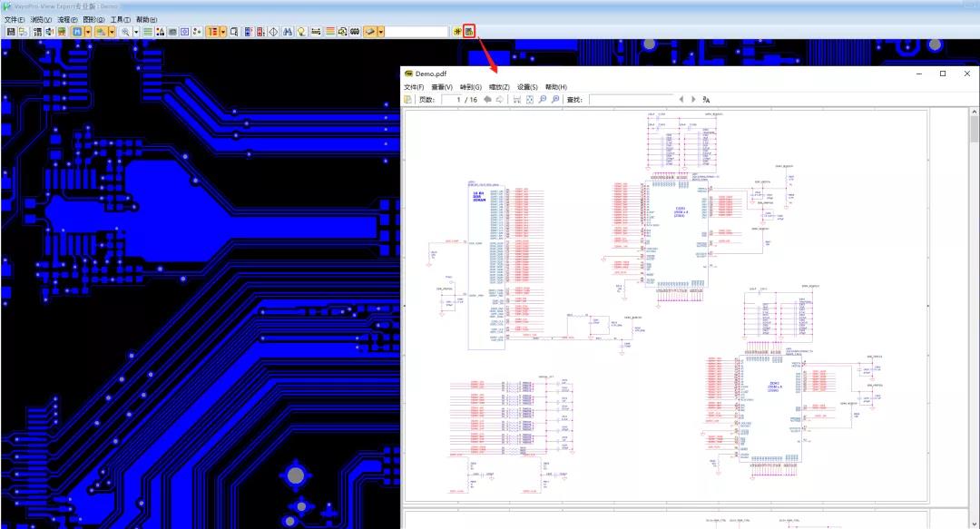Click the fit-page icon in PDF viewer toolbar
Viewport: 980px width, 529px height.
click(x=529, y=100)
